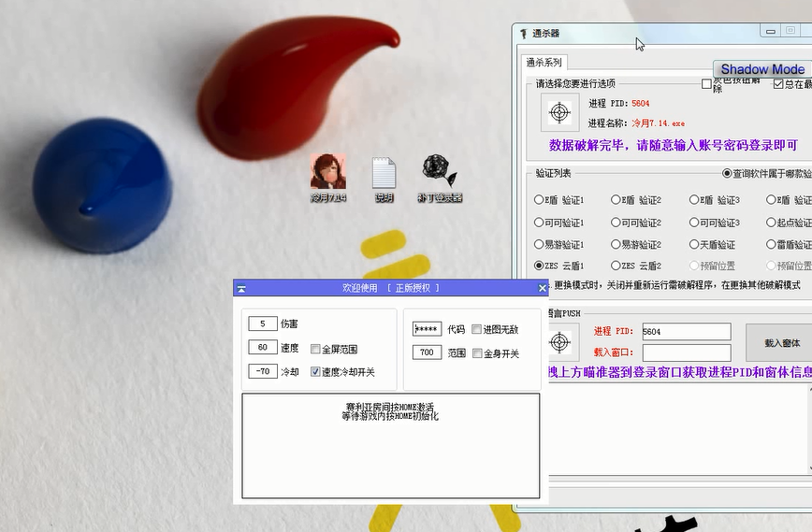Screen dimensions: 812x532
Task: Select the E盾 验证3 radio button
Action: 694,200
